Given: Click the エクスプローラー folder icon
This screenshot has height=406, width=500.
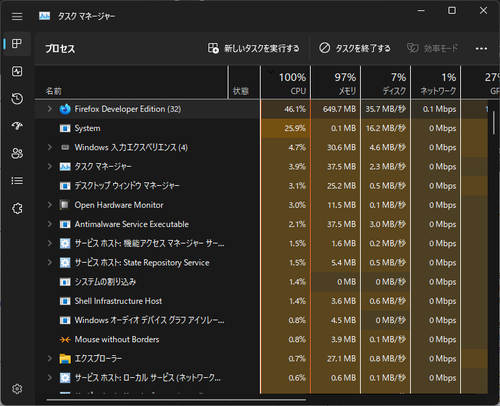Looking at the screenshot, I should (x=65, y=359).
